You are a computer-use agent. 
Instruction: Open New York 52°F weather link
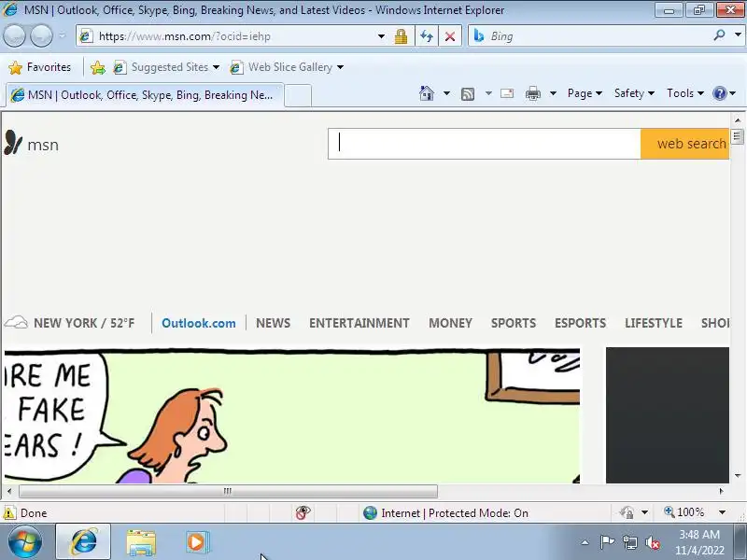(x=69, y=323)
